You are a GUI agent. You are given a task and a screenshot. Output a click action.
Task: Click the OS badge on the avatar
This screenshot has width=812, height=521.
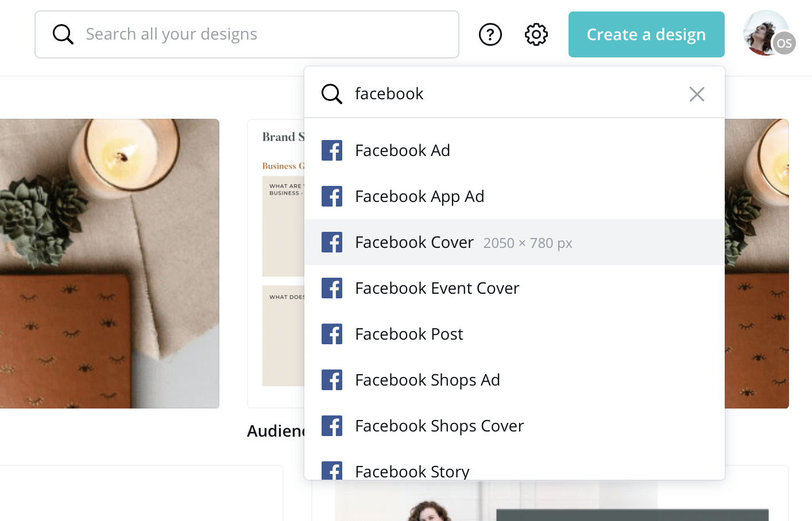pyautogui.click(x=784, y=43)
